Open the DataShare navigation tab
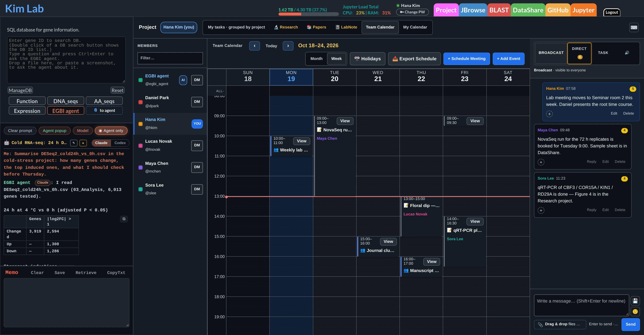The width and height of the screenshot is (644, 335). coord(528,10)
